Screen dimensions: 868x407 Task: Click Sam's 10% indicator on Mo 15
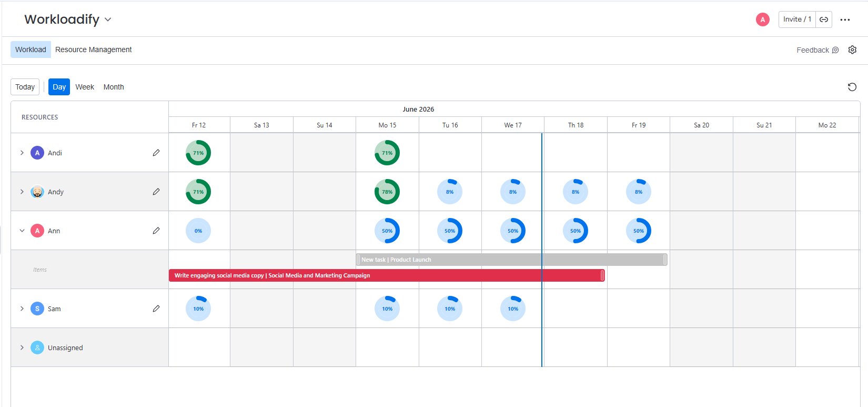[x=387, y=309]
